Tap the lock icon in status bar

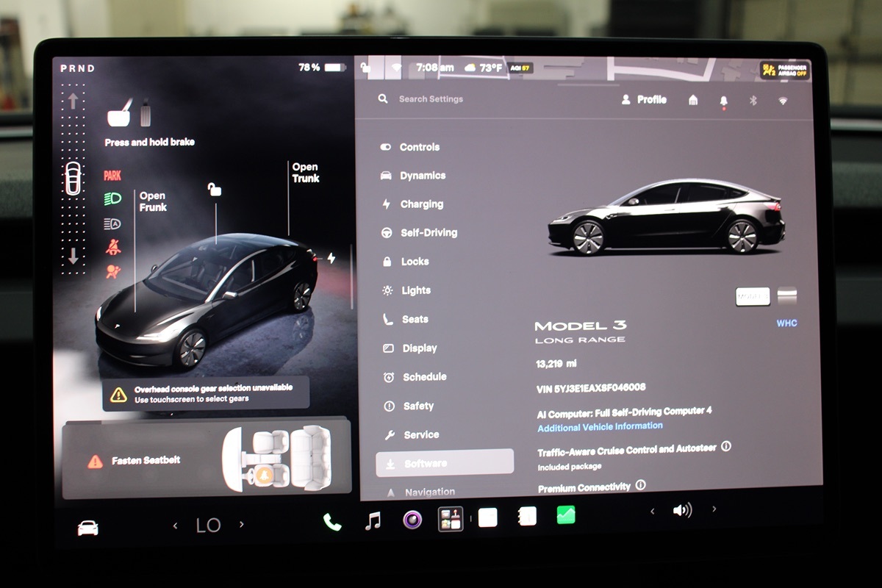365,68
